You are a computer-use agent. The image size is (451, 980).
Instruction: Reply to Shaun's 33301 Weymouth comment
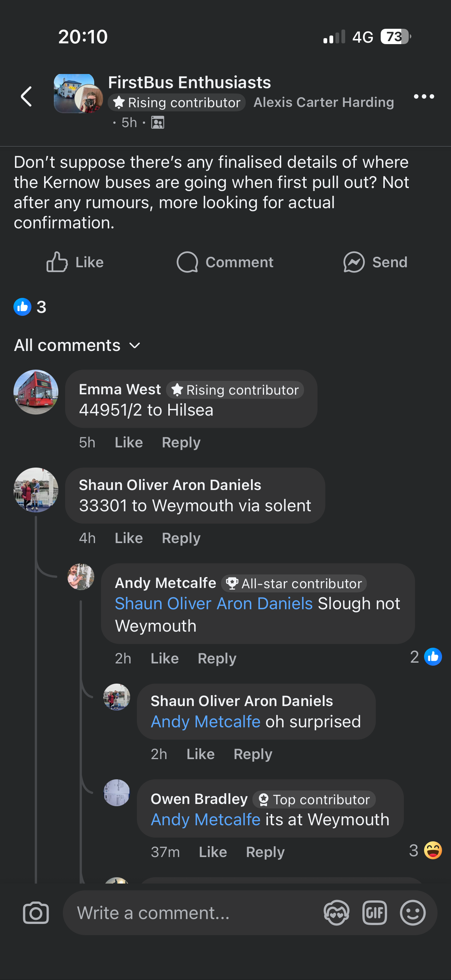[181, 538]
